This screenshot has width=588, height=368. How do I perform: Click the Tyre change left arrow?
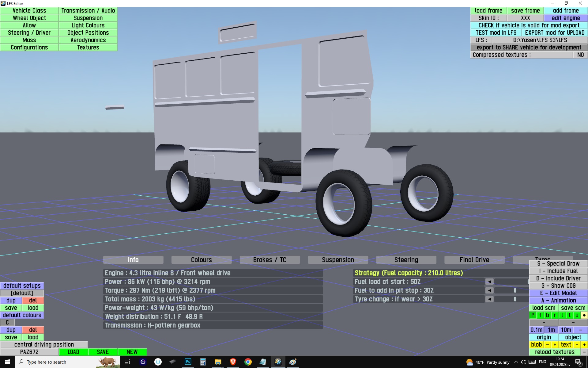click(489, 299)
